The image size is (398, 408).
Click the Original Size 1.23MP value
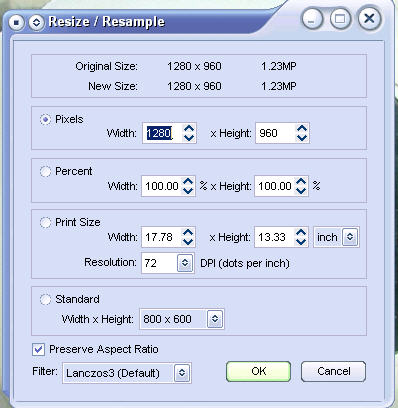click(x=279, y=66)
